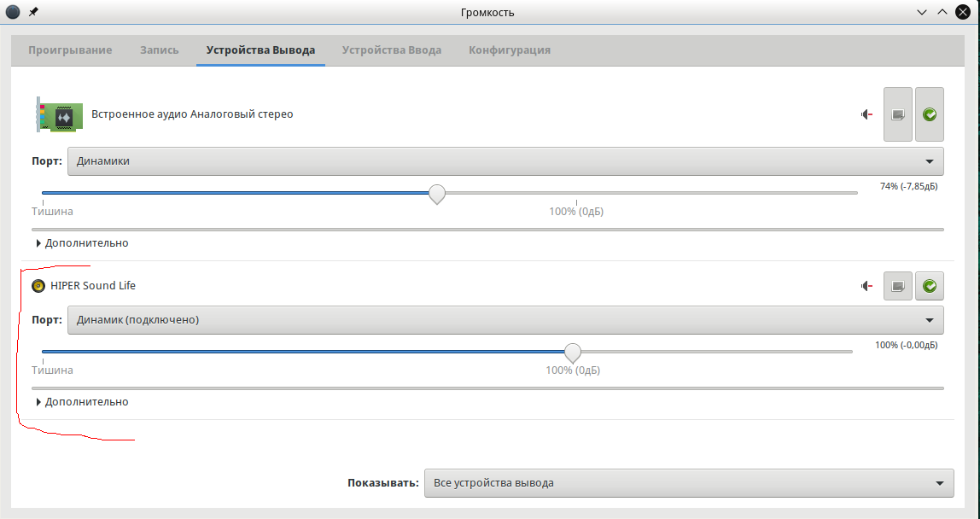The height and width of the screenshot is (519, 980).
Task: Set built-in audio as fallback device
Action: [x=930, y=114]
